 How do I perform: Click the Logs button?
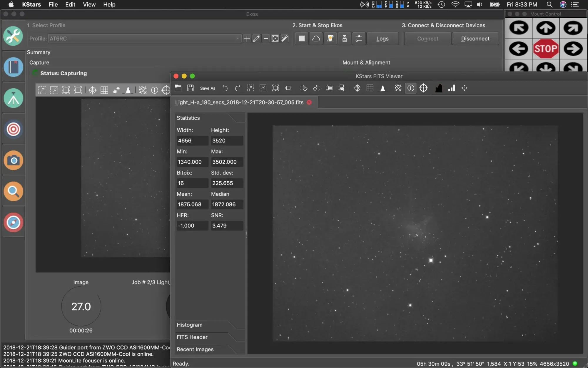click(382, 39)
